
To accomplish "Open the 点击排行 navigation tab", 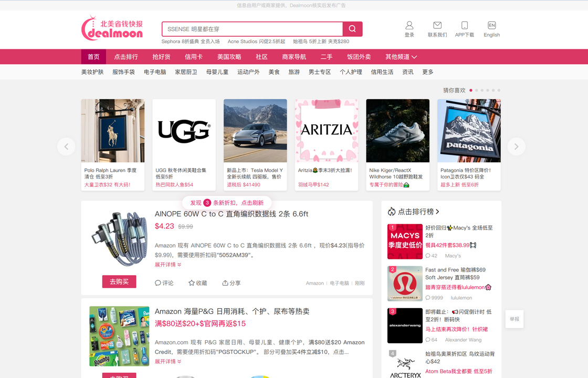I will pyautogui.click(x=126, y=57).
